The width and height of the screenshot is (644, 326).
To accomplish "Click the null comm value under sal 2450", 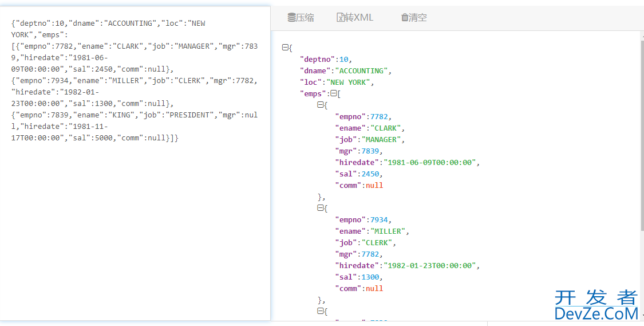I will (x=374, y=186).
